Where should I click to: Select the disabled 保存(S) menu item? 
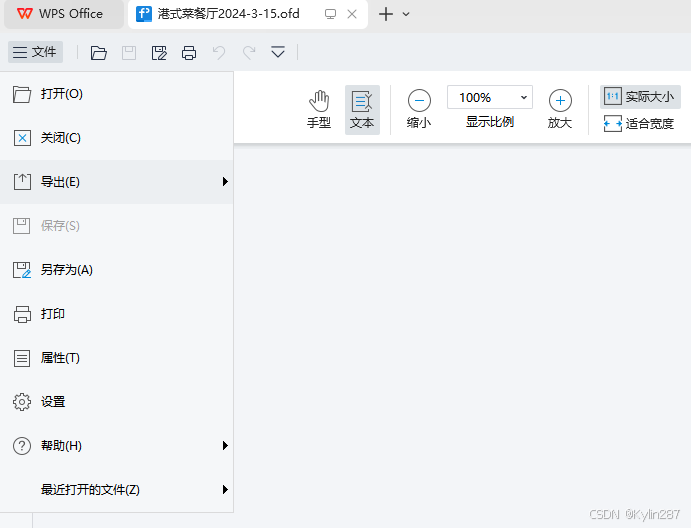[x=117, y=226]
